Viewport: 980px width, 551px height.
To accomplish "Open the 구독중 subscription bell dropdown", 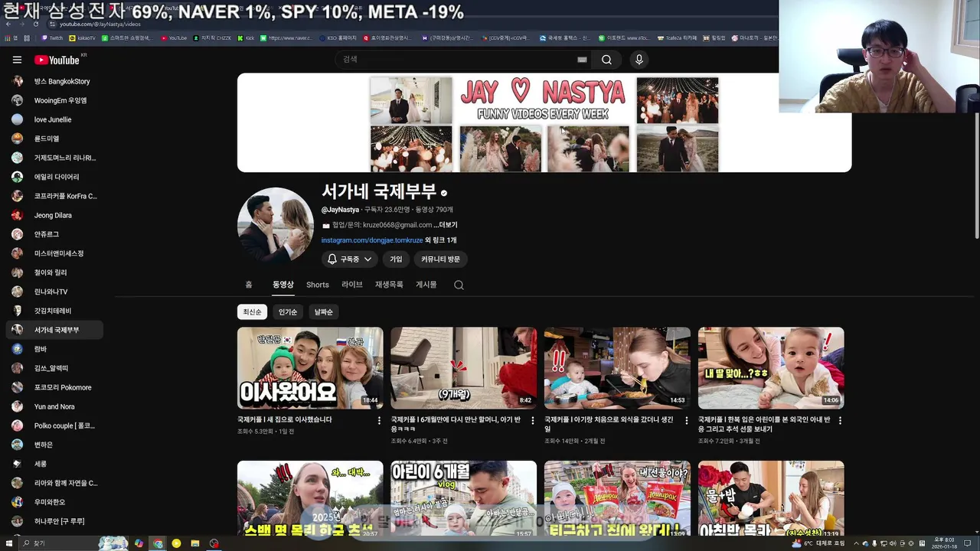I will tap(350, 259).
